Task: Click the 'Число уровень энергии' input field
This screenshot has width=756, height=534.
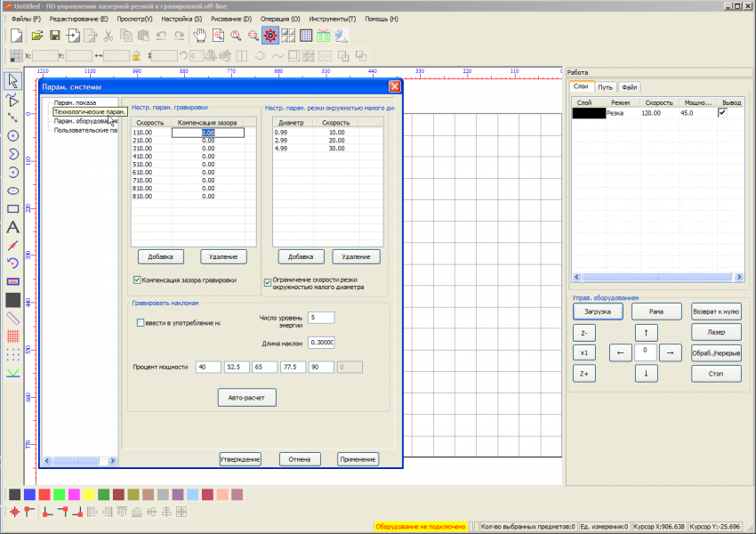Action: (x=321, y=318)
